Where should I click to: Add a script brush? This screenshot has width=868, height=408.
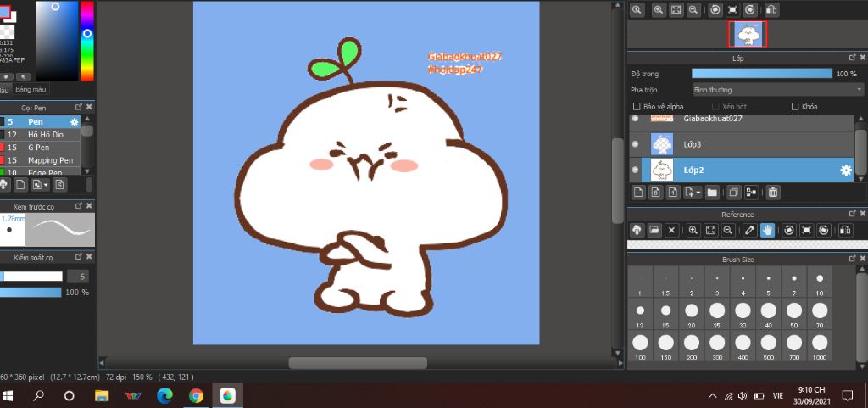point(60,184)
